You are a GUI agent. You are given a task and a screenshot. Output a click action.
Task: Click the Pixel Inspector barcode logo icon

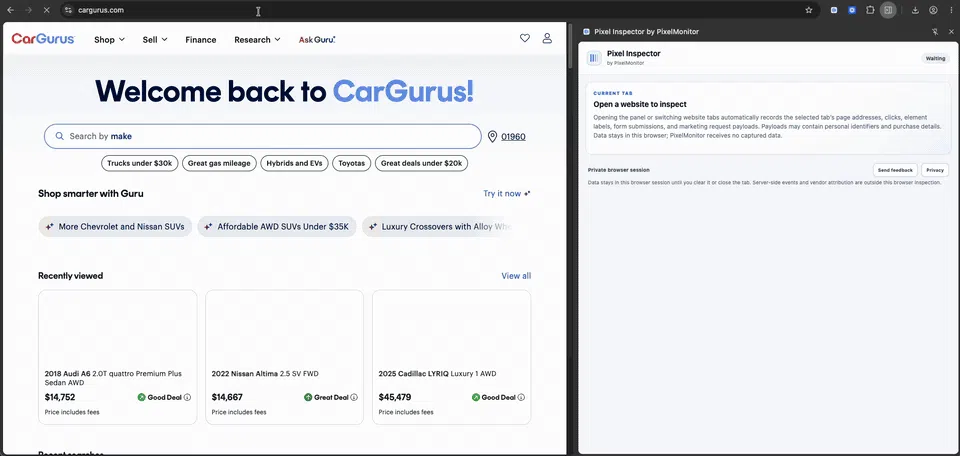tap(594, 58)
